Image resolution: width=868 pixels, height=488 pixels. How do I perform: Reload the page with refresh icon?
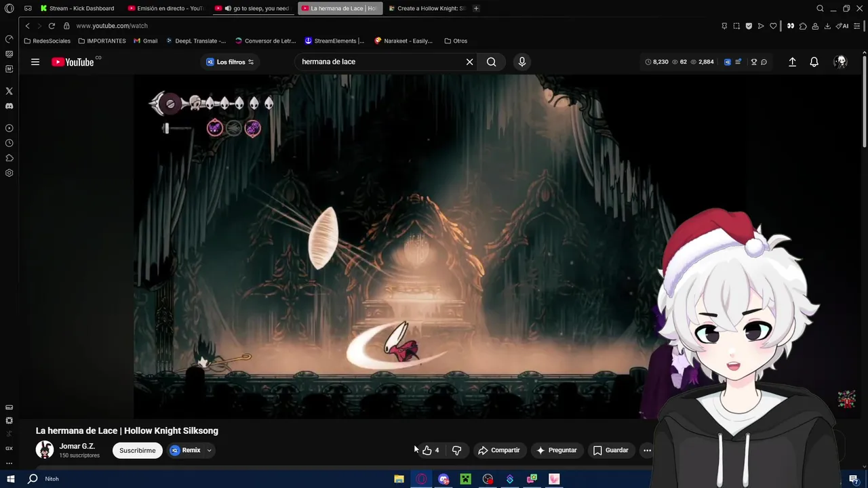point(52,26)
